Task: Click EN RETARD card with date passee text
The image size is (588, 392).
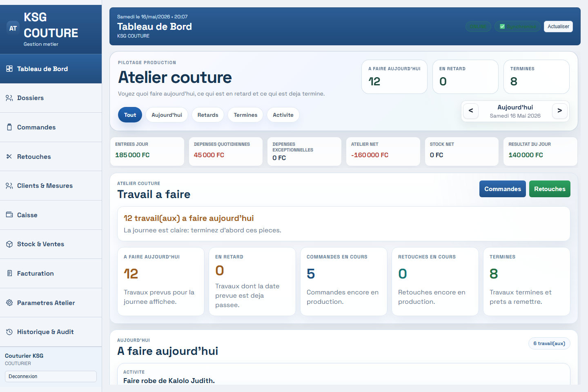Action: click(252, 281)
